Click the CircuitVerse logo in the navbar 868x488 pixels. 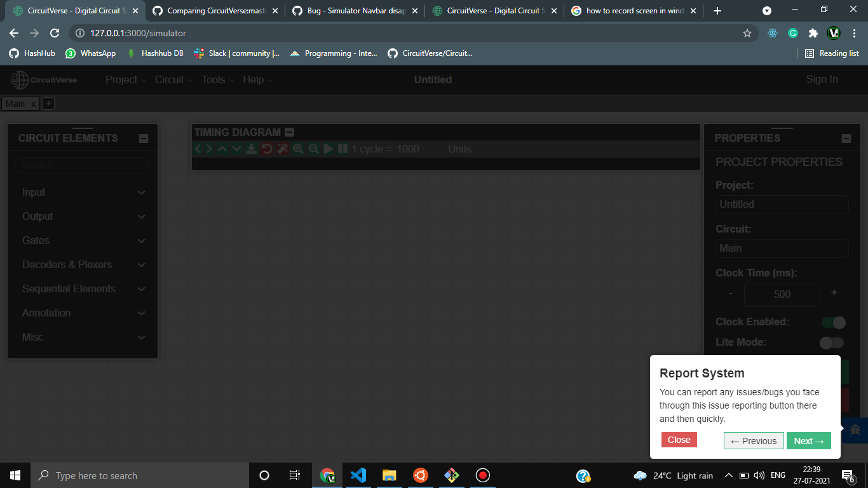point(44,79)
